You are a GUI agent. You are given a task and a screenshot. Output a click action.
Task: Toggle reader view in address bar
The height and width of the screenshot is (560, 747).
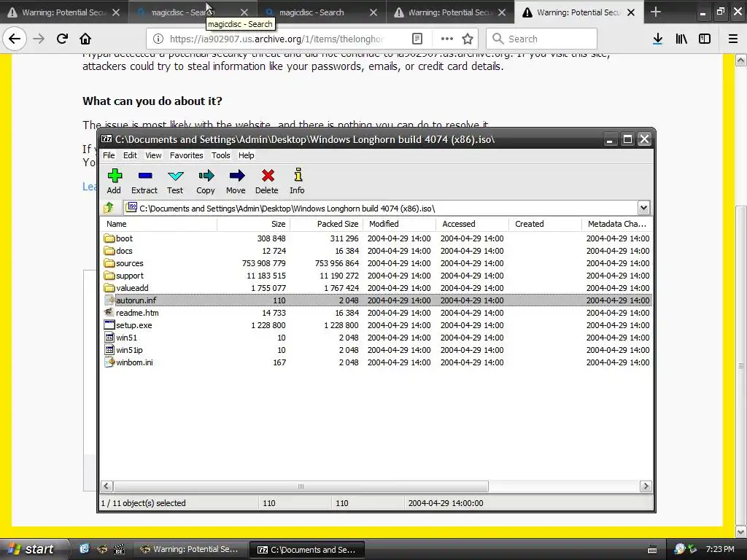coord(417,39)
